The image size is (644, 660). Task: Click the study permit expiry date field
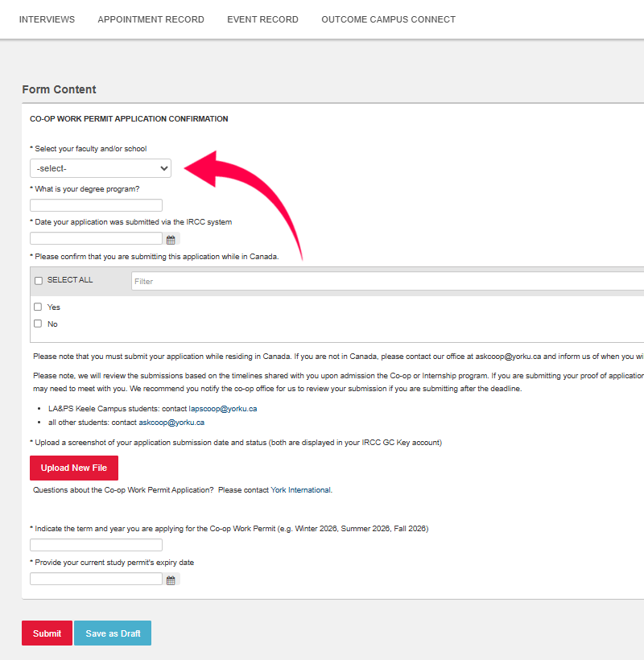[x=96, y=579]
